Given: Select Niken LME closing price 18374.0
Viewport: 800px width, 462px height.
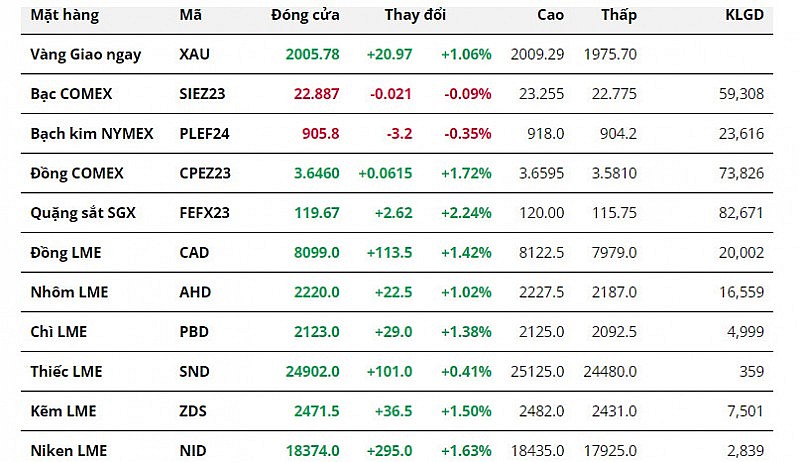Looking at the screenshot, I should [x=311, y=451].
